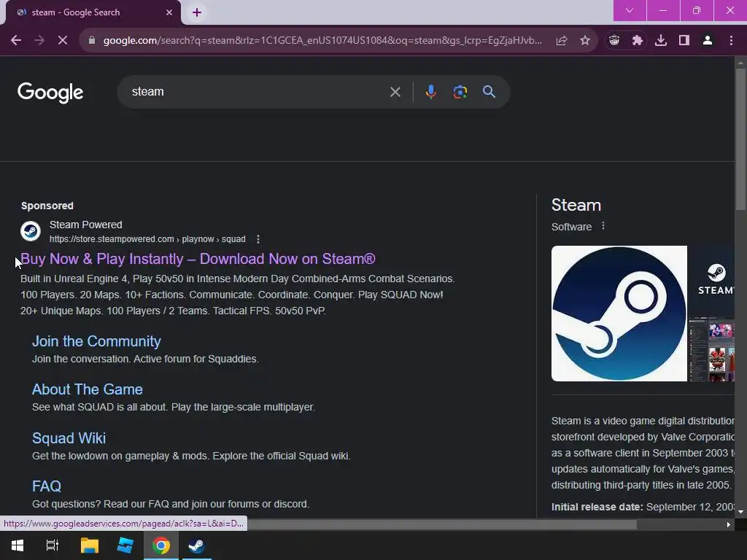The height and width of the screenshot is (560, 747).
Task: Open the FAQ sitelink
Action: 46,486
